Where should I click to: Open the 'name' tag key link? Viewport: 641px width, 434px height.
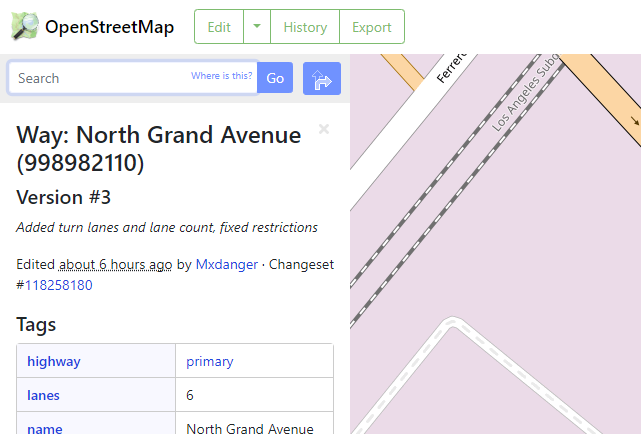click(45, 428)
